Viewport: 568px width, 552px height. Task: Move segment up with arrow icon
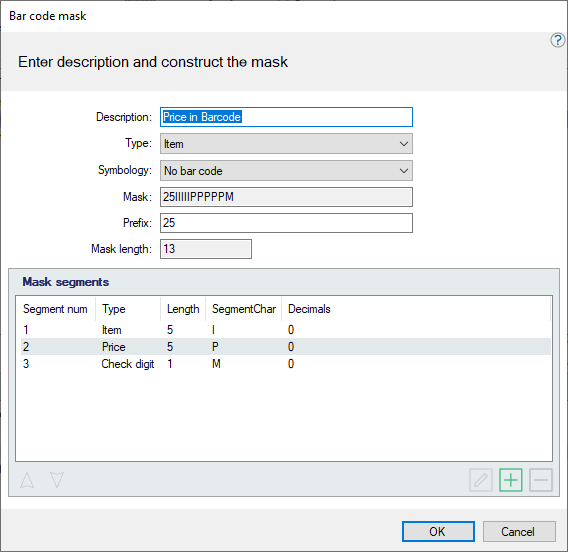pyautogui.click(x=27, y=480)
